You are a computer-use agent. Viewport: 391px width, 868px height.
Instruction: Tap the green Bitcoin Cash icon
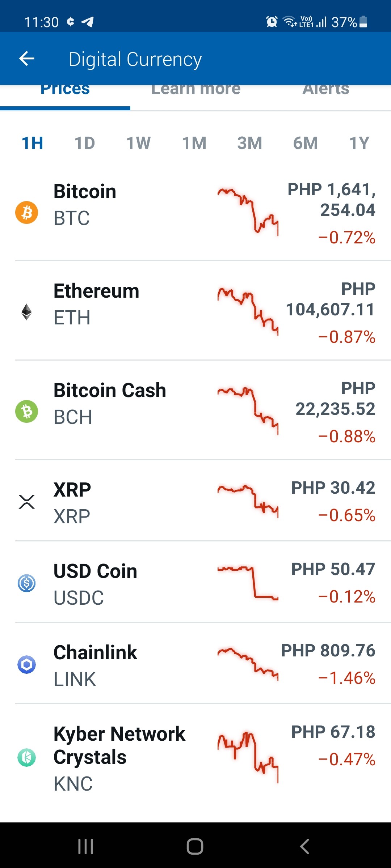(x=26, y=411)
